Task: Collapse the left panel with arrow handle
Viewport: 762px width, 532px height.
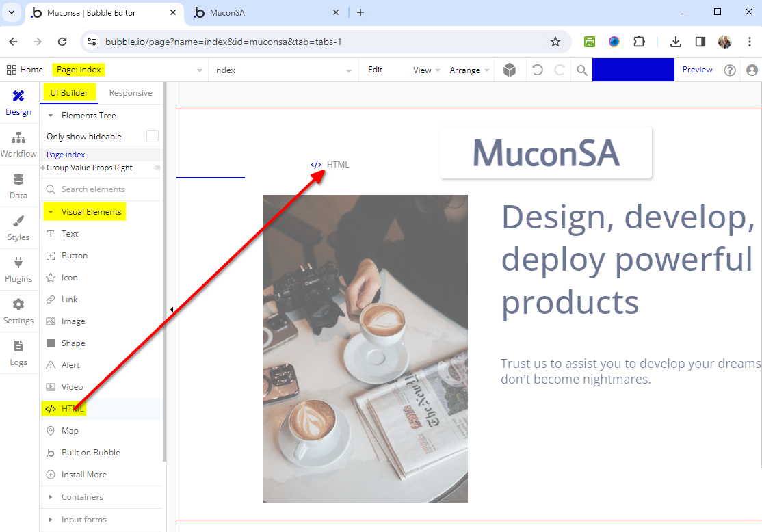Action: point(171,310)
